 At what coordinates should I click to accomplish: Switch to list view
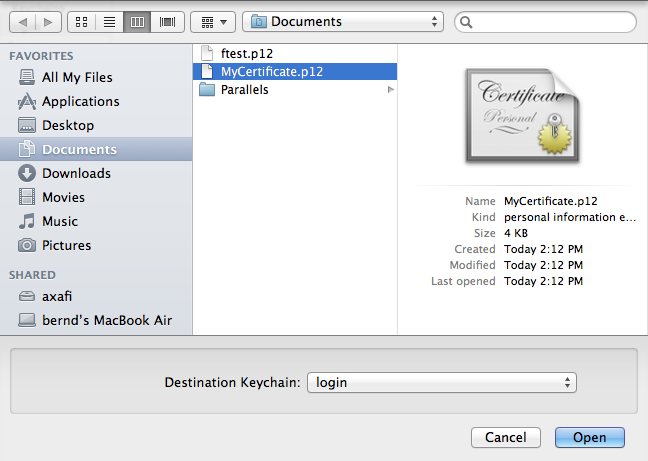point(109,22)
